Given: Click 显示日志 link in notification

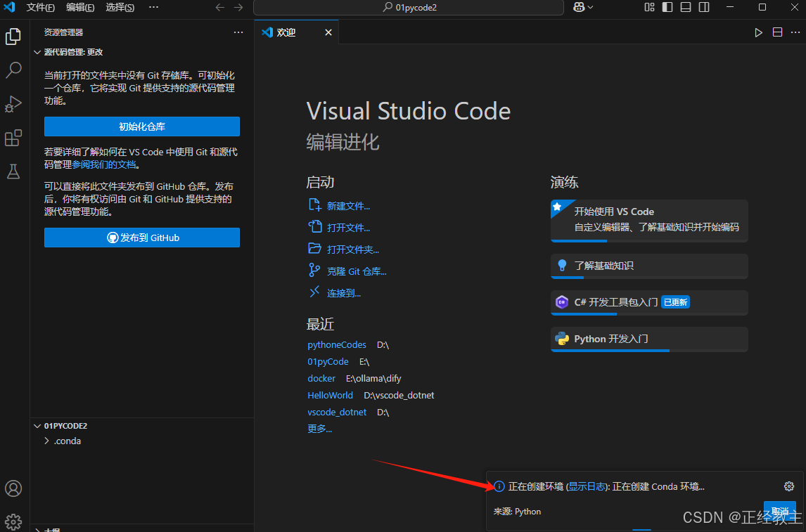Looking at the screenshot, I should (587, 486).
